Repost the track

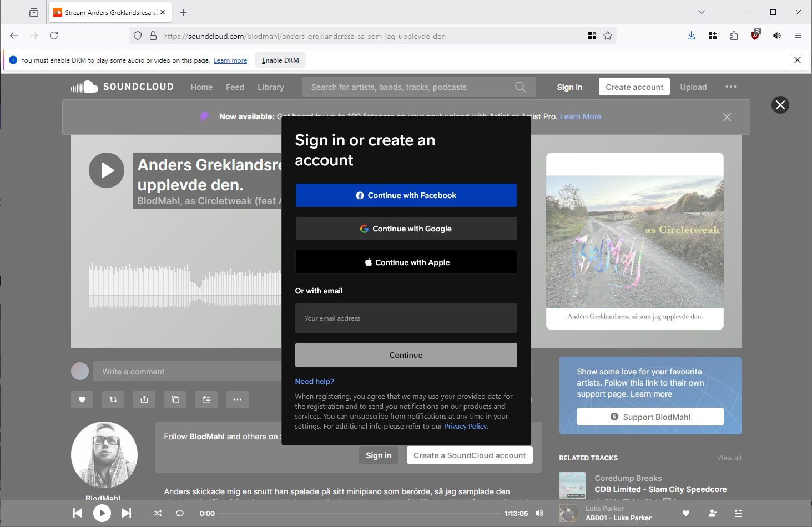(113, 399)
